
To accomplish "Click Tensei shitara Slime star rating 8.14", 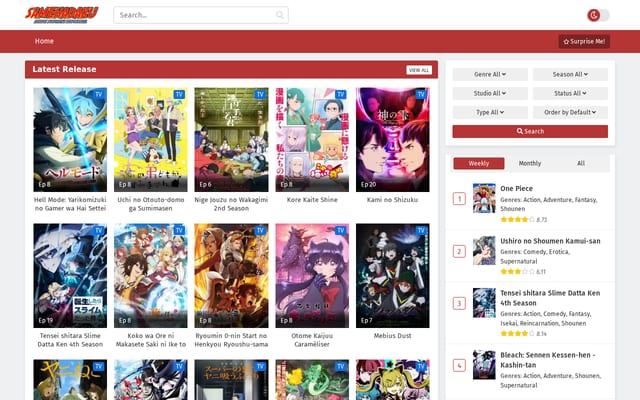I will [524, 334].
